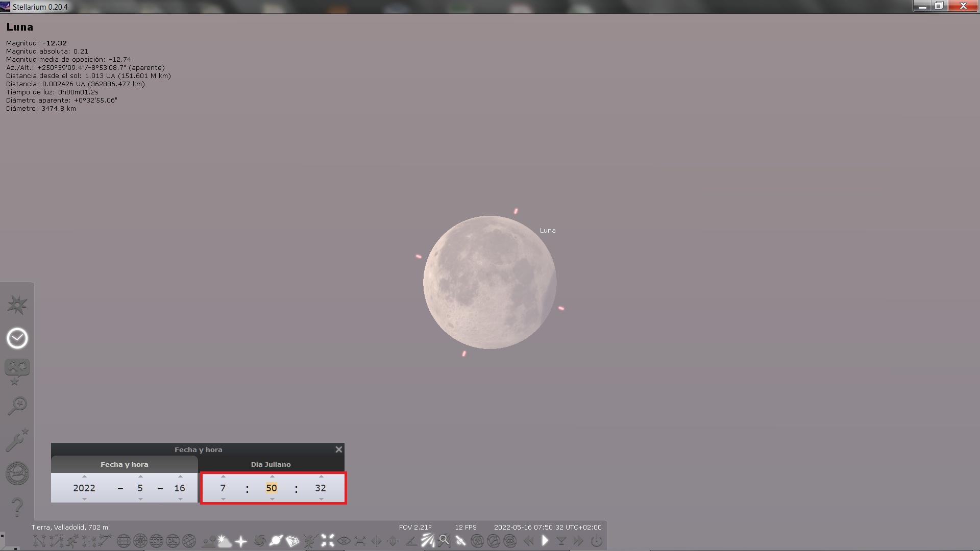Open meteor showers search icon
This screenshot has height=551, width=980.
point(444,541)
